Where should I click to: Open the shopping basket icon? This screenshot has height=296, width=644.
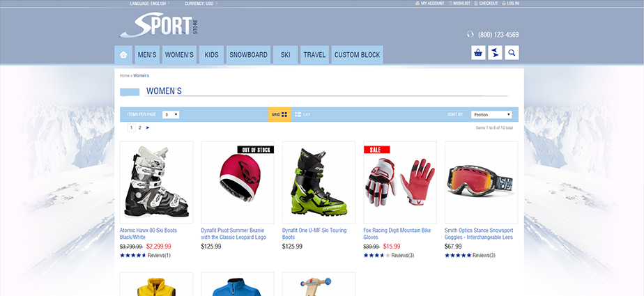click(x=478, y=52)
